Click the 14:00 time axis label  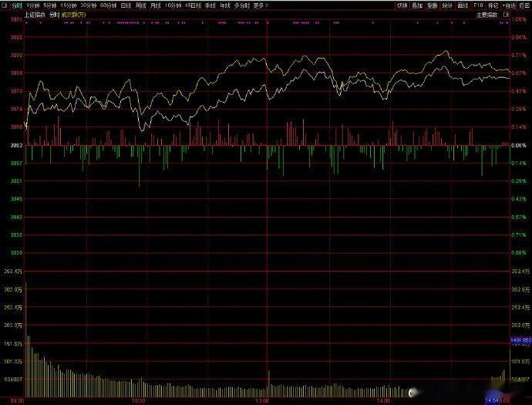point(383,401)
